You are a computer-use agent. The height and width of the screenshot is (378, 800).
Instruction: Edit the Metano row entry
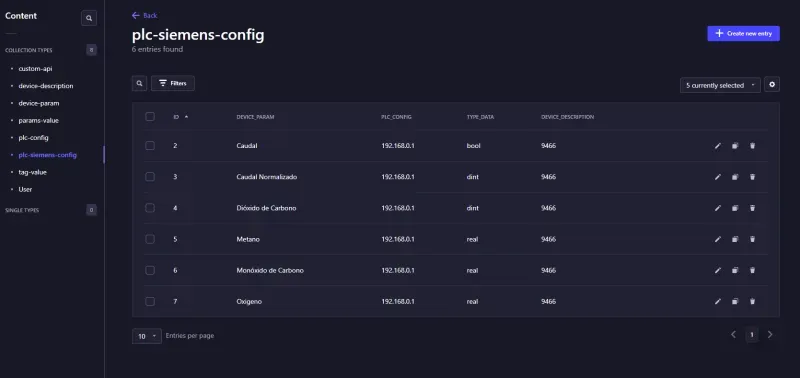(x=718, y=239)
